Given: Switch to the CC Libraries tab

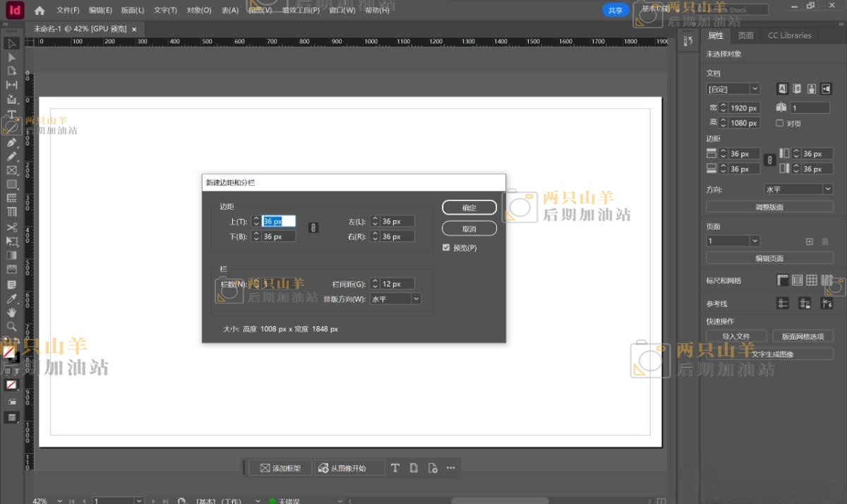Looking at the screenshot, I should (789, 35).
